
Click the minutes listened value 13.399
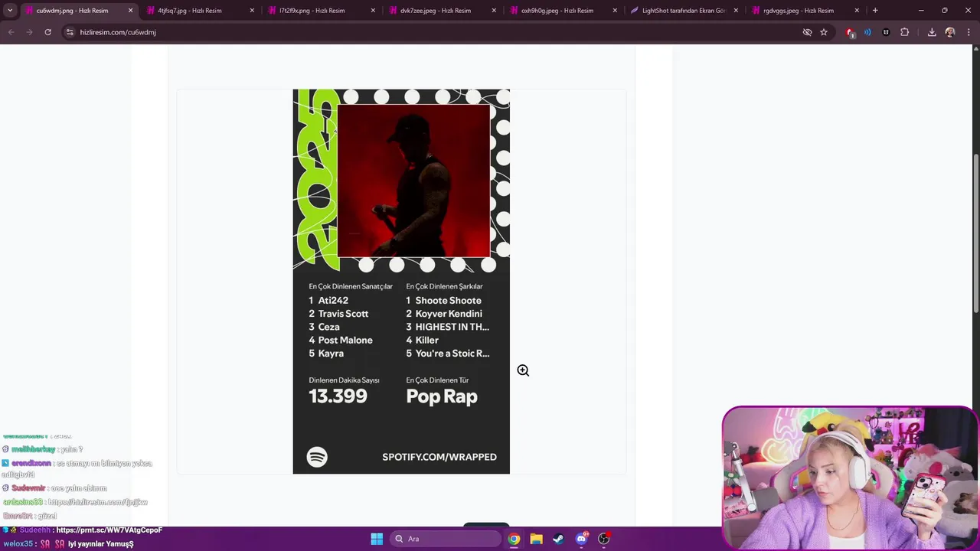pos(338,396)
